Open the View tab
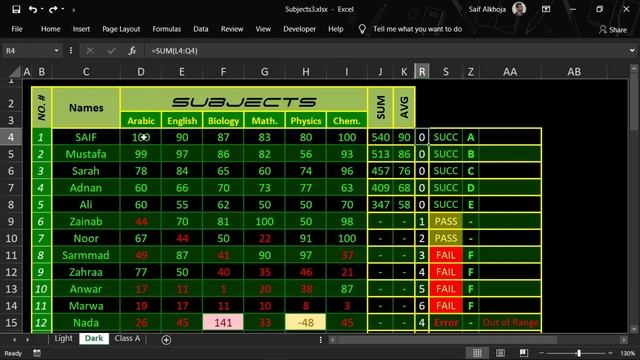Screen dimensions: 640x360 coord(263,29)
